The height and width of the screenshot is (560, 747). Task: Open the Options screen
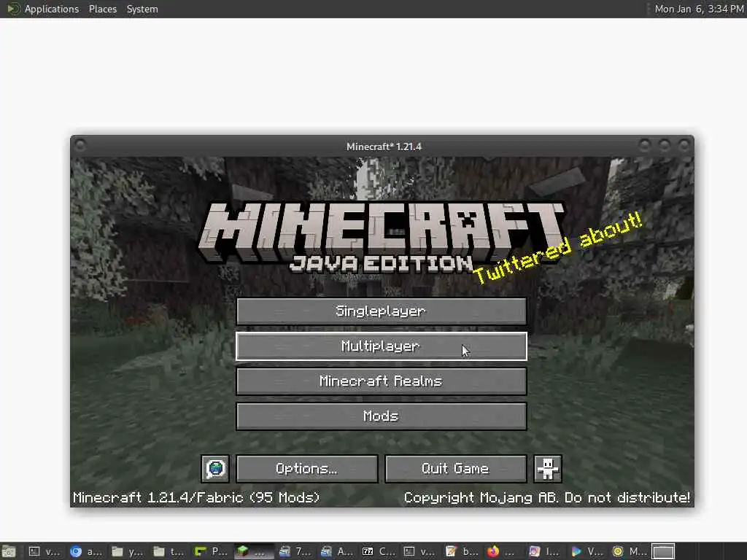[x=307, y=469]
